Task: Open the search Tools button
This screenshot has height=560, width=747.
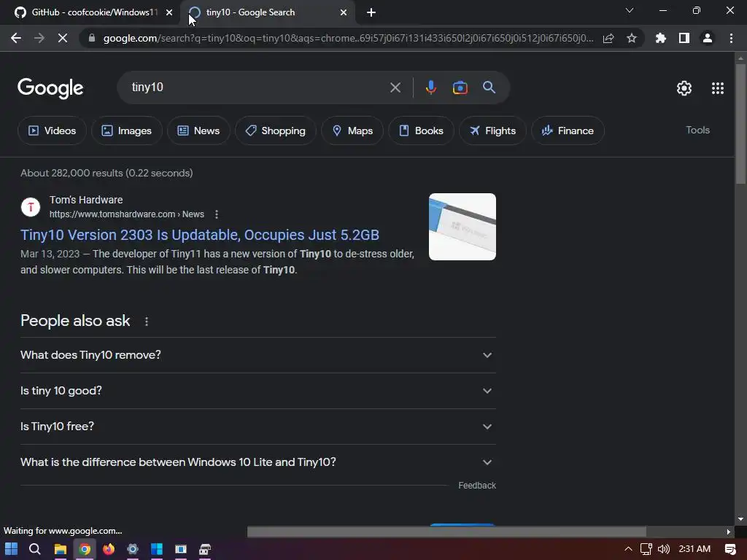Action: coord(697,130)
